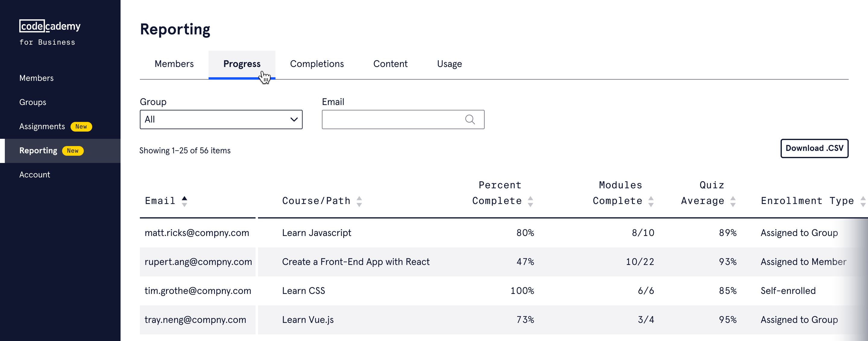Sort by Email column arrows
The width and height of the screenshot is (868, 341).
click(x=184, y=201)
